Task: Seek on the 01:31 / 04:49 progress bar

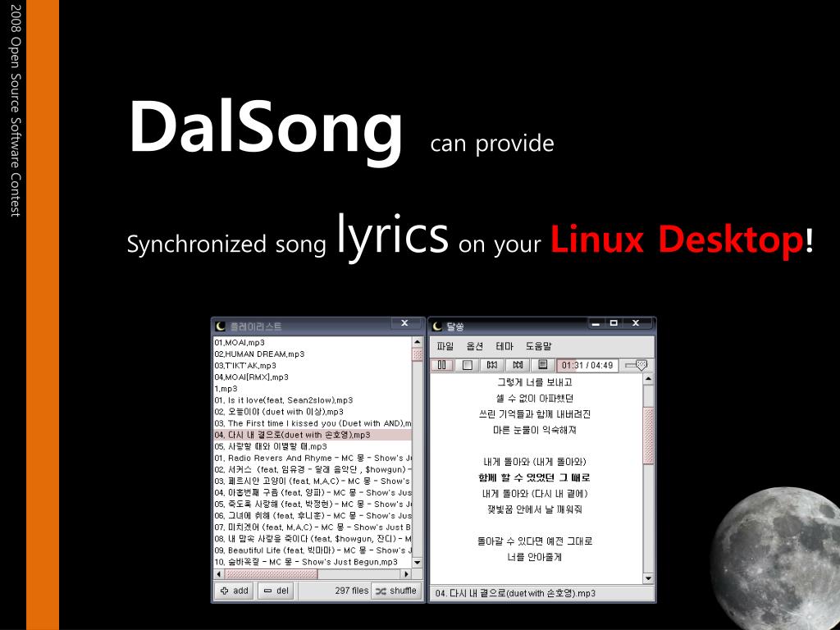Action: click(587, 365)
